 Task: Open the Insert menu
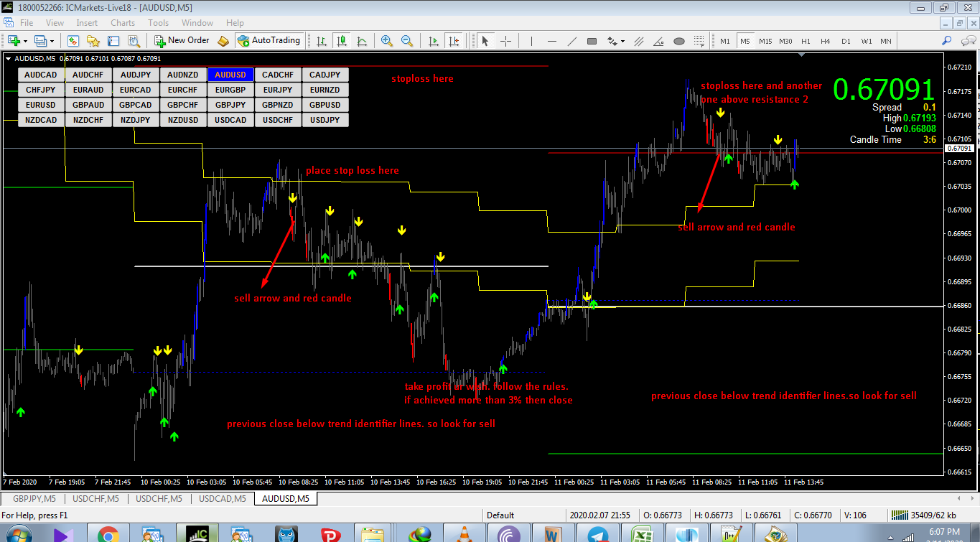pos(87,23)
